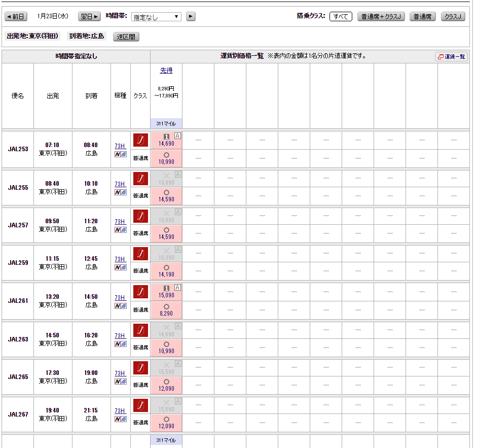Viewport: 477px width, 448px height.
Task: Click the JAL267 flight name cell
Action: 18,415
